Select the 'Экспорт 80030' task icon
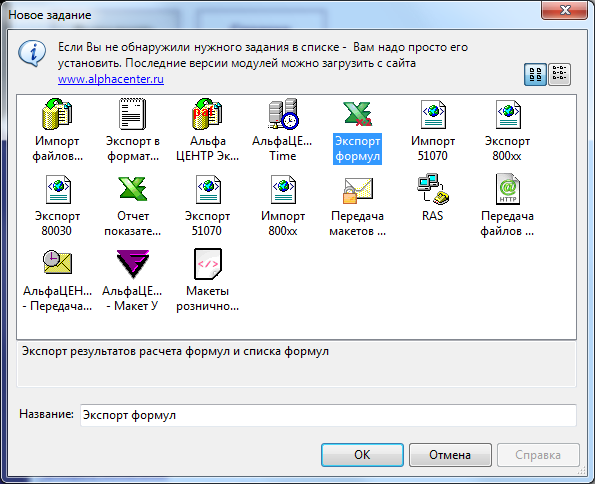Viewport: 595px width, 484px height. [58, 189]
